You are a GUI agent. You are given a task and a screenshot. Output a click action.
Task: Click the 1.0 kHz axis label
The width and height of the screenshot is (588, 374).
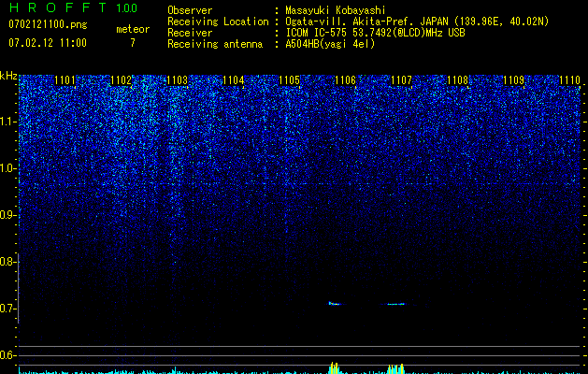click(x=8, y=168)
